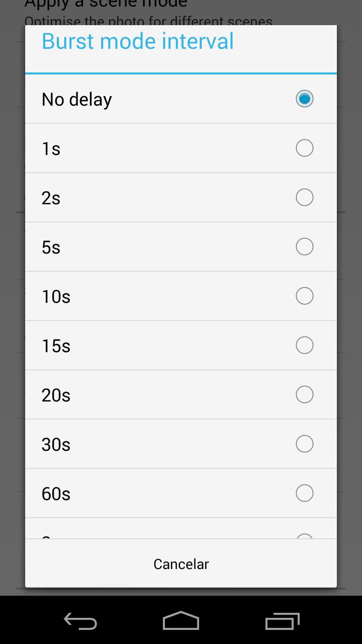
Task: Choose the 1s interval radio button
Action: (304, 148)
